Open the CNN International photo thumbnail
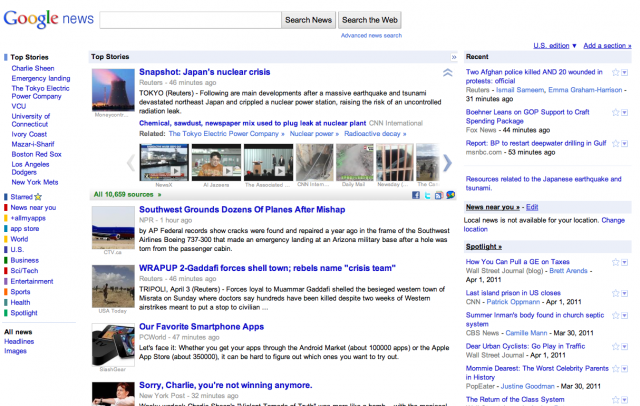Screen dimensions: 640x406 314,162
